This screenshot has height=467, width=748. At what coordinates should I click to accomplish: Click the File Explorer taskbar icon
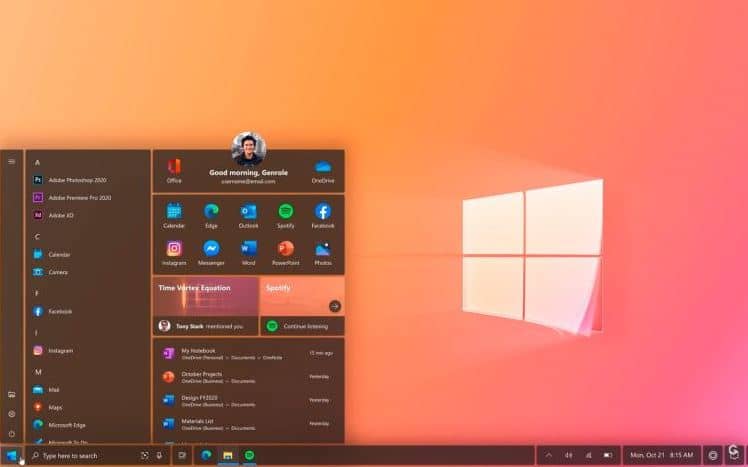(x=228, y=456)
